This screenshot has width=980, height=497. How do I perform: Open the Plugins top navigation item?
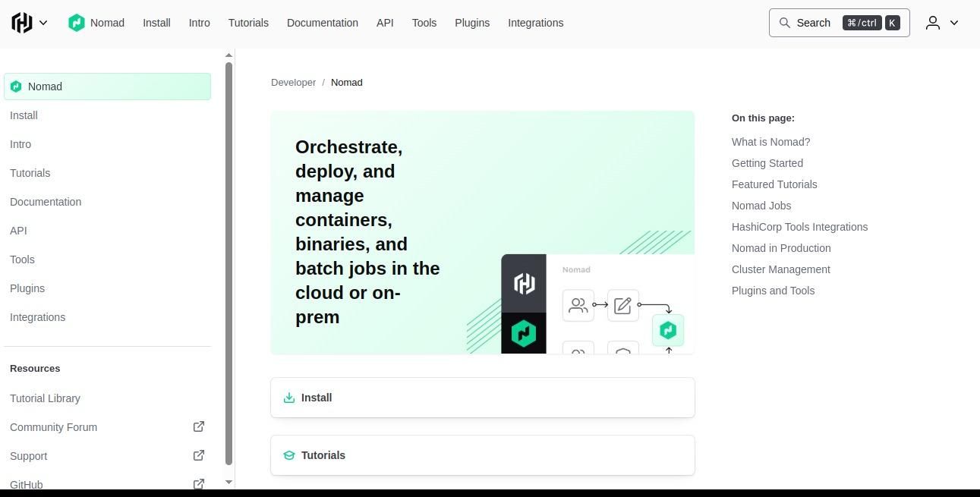tap(472, 23)
